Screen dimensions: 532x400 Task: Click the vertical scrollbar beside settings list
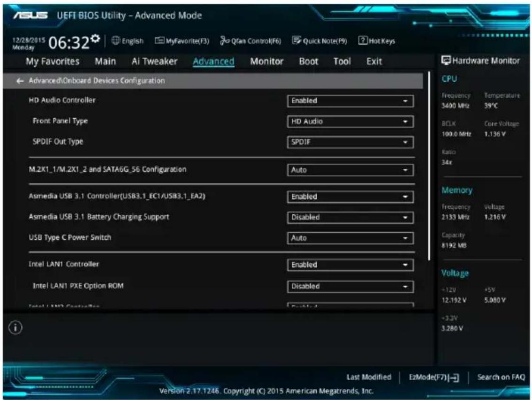click(429, 166)
